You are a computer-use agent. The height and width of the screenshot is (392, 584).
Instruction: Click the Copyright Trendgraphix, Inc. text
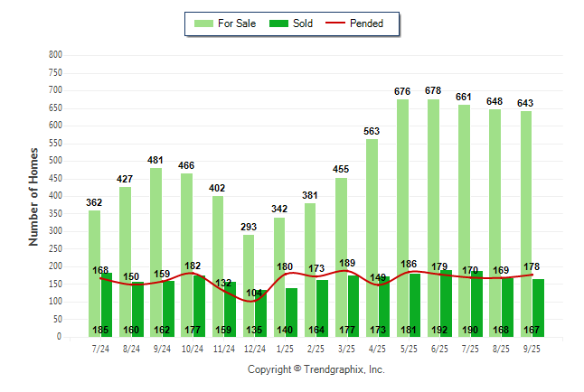(x=316, y=369)
